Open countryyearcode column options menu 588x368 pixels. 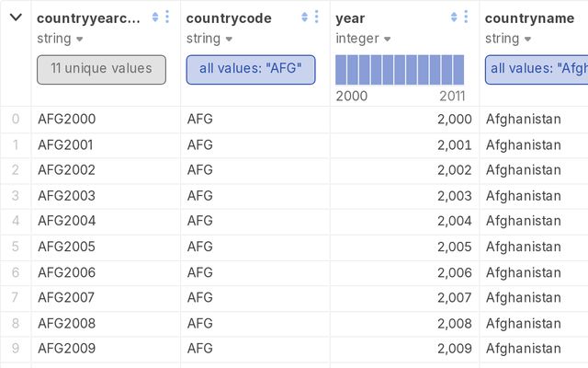click(167, 17)
